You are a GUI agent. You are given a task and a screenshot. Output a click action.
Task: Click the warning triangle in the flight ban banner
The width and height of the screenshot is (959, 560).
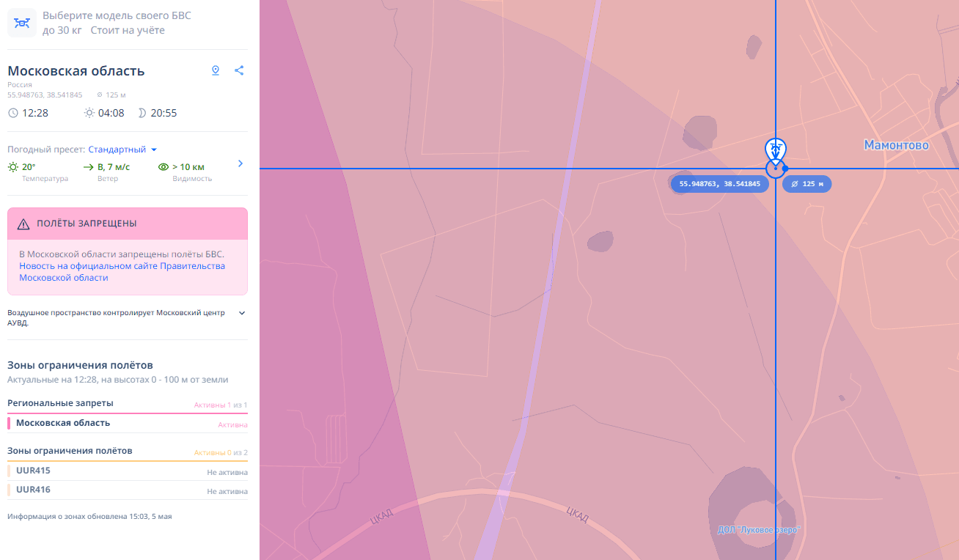pos(23,224)
